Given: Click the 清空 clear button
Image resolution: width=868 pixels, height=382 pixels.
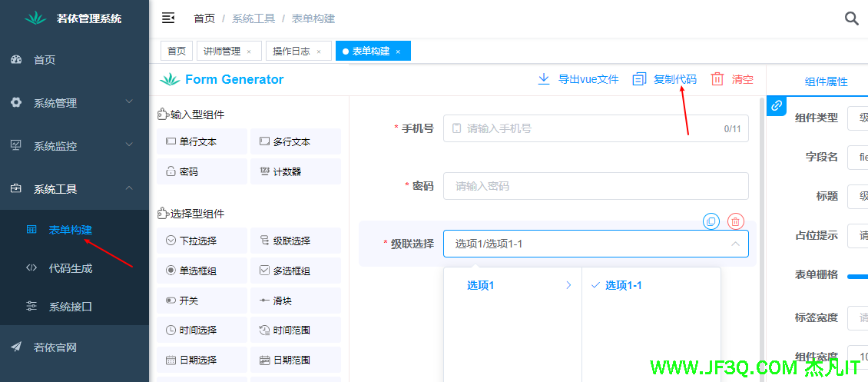Looking at the screenshot, I should click(x=733, y=78).
